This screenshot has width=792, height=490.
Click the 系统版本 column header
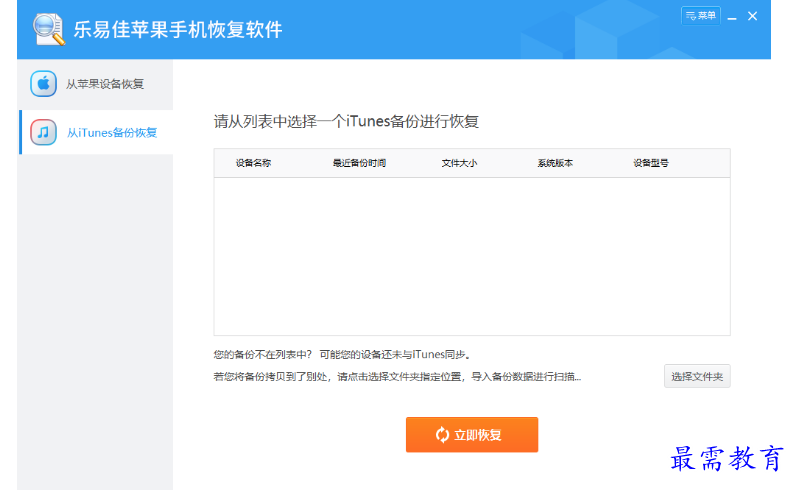pos(555,163)
